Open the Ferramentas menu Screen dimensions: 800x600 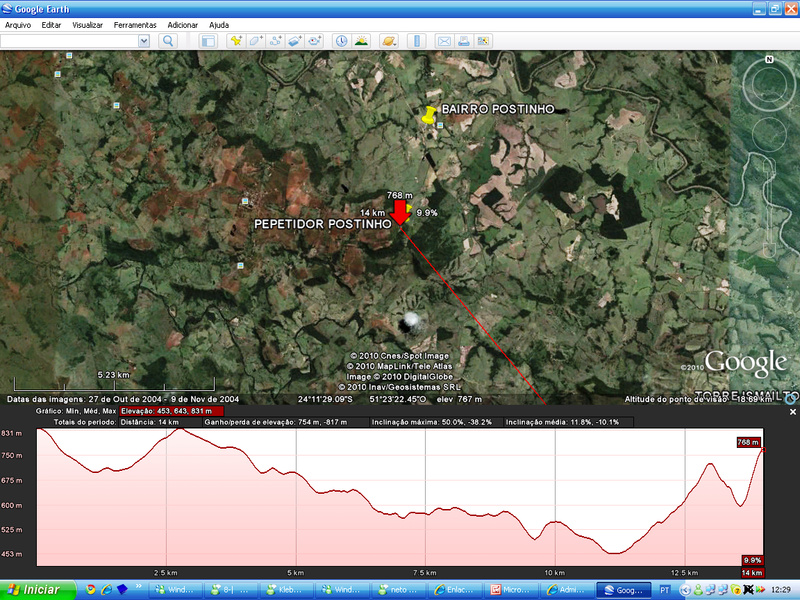[135, 25]
